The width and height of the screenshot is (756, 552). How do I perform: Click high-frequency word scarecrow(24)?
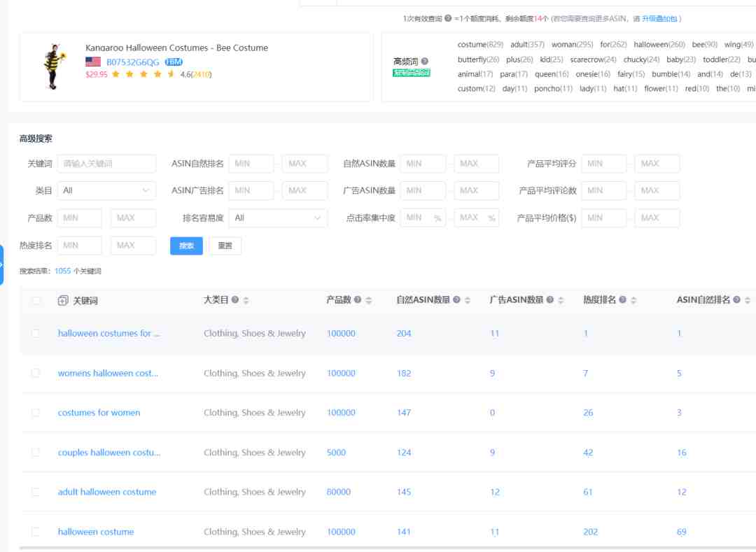click(x=593, y=59)
